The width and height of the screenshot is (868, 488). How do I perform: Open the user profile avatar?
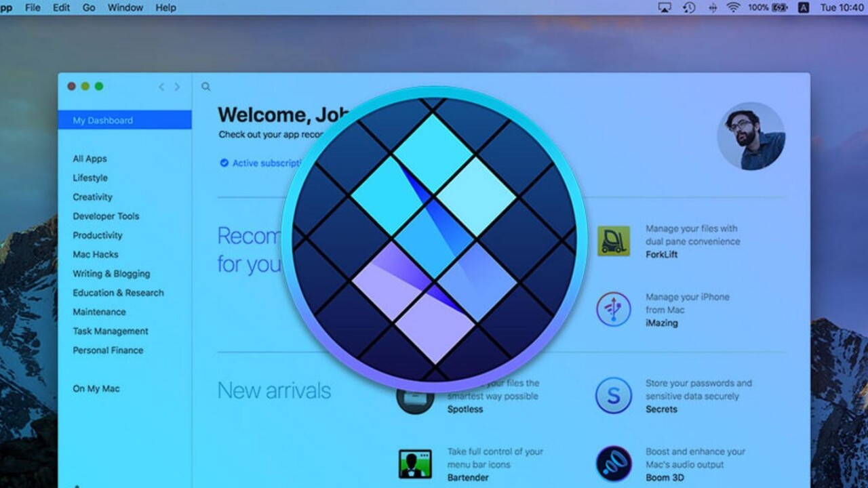pyautogui.click(x=751, y=136)
